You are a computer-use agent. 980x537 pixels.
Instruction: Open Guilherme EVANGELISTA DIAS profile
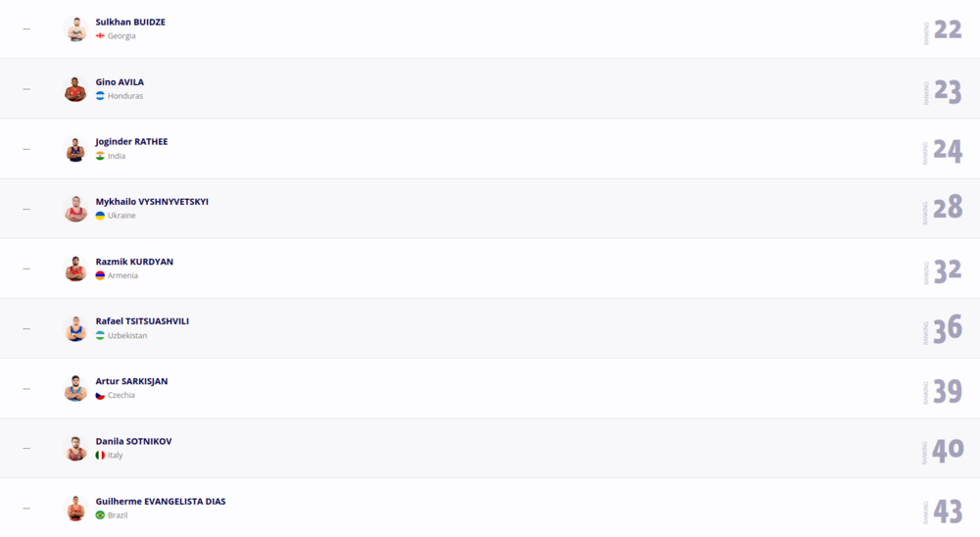161,501
